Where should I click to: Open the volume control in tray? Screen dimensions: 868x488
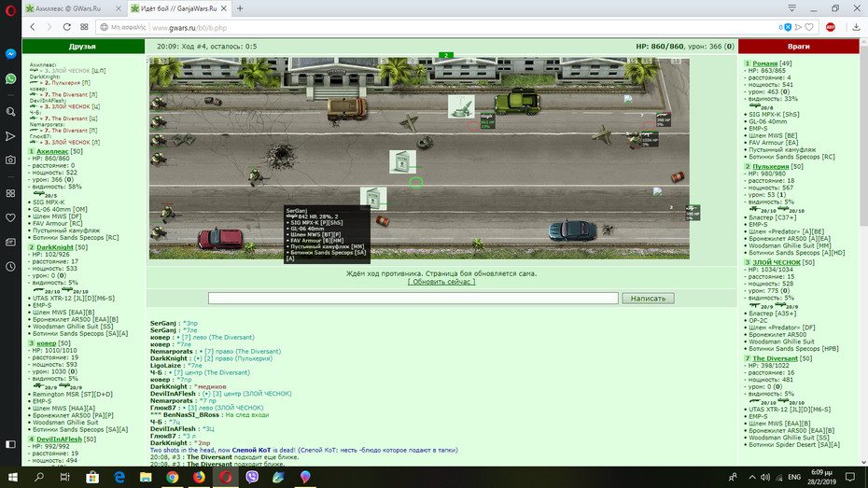pos(765,477)
